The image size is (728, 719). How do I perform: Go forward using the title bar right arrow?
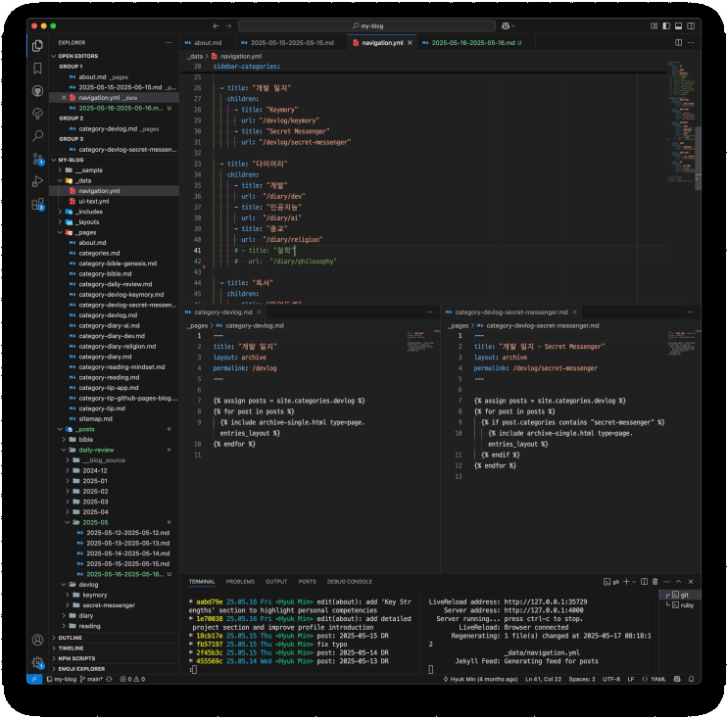228,26
